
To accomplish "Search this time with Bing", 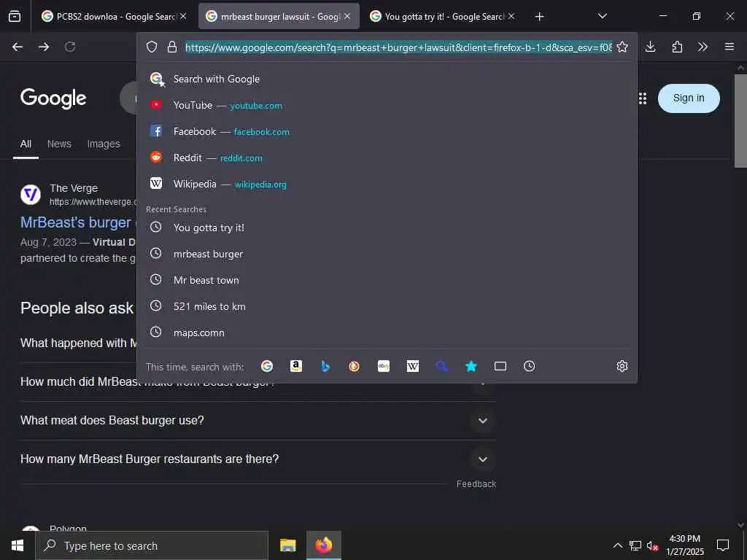I will coord(325,366).
